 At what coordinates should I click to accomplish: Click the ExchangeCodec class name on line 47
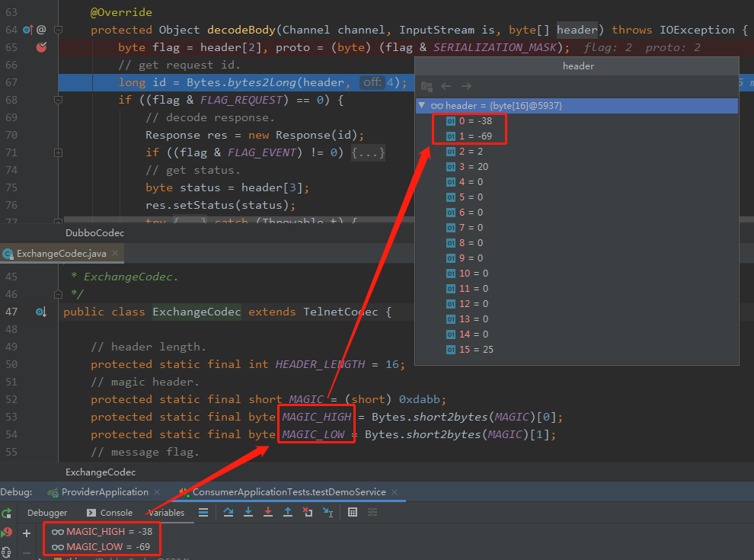(196, 312)
